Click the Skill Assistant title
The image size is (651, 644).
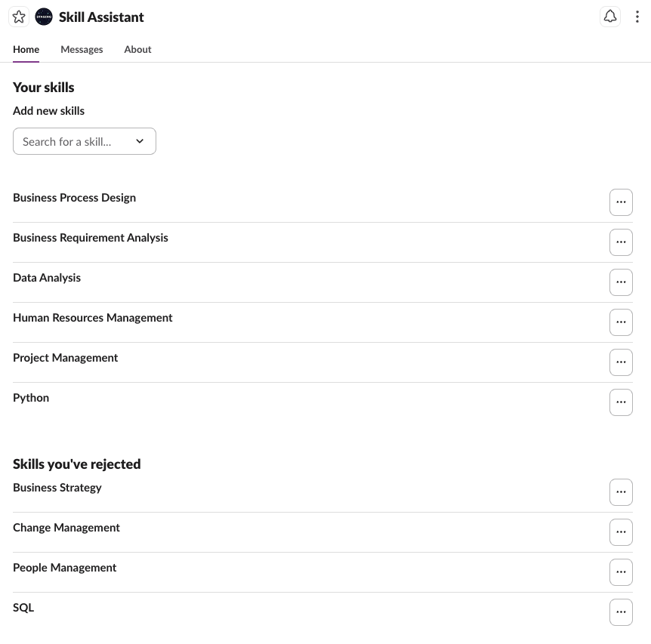pyautogui.click(x=101, y=17)
